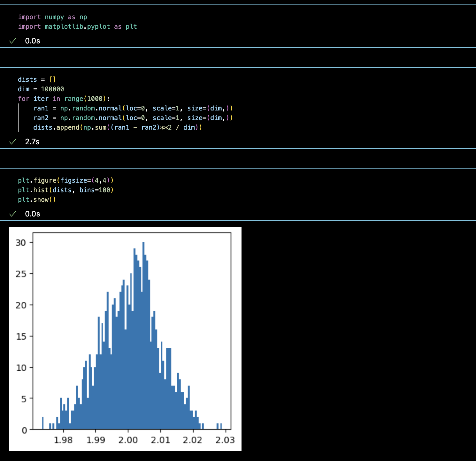Select the histogram output plot image
This screenshot has height=461, width=476.
click(125, 338)
